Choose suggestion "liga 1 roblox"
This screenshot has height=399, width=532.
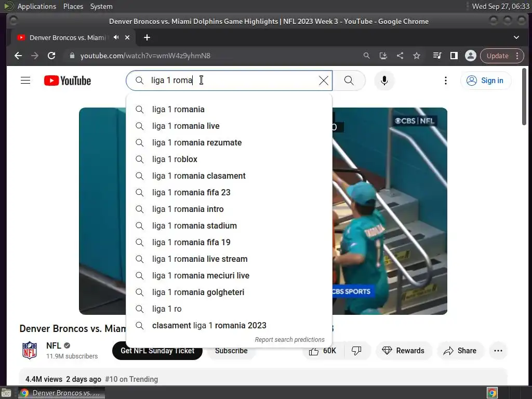(229, 159)
